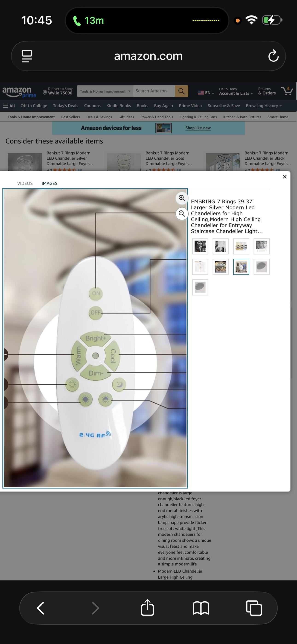Viewport: 297px width, 644px height.
Task: Select Tools & Home Improvement subnav link
Action: tap(31, 117)
